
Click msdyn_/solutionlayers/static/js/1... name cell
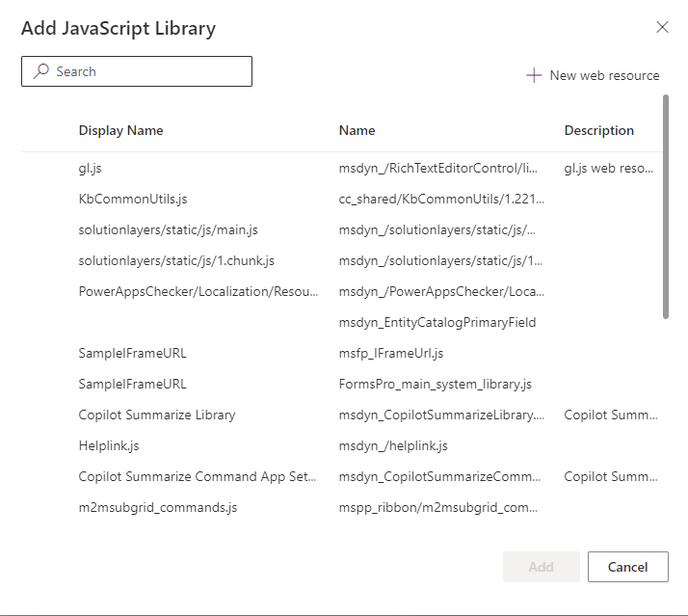coord(440,260)
